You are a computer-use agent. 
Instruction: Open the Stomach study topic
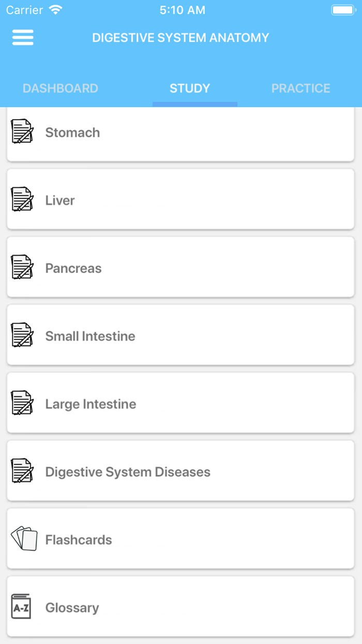(x=181, y=133)
